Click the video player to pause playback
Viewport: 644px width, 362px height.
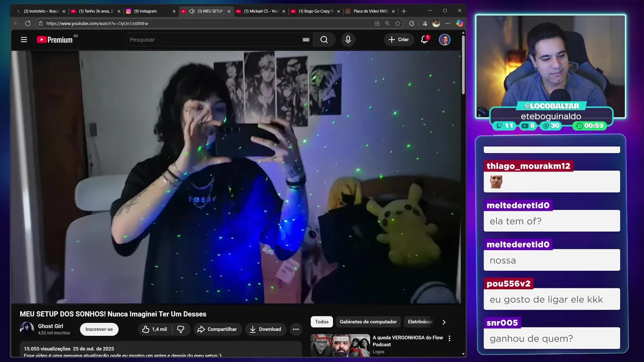point(236,177)
